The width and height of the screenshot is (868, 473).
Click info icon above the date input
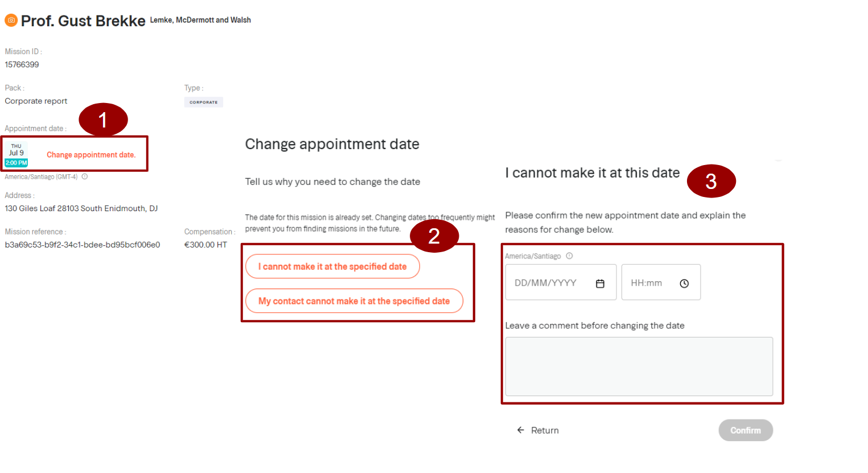[569, 256]
